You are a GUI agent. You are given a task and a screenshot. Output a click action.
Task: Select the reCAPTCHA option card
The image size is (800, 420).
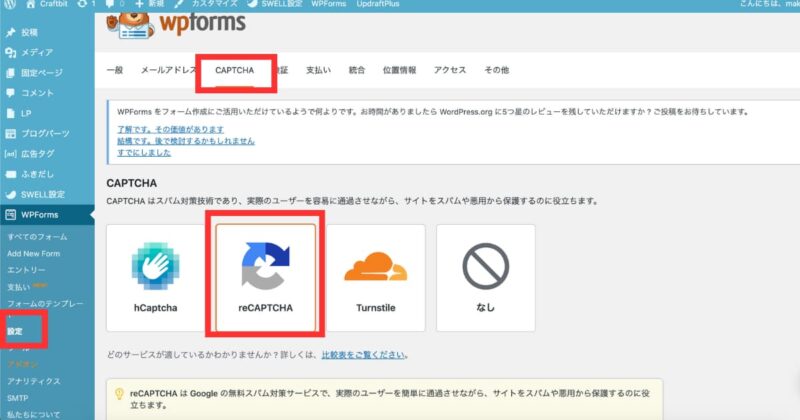click(x=265, y=278)
